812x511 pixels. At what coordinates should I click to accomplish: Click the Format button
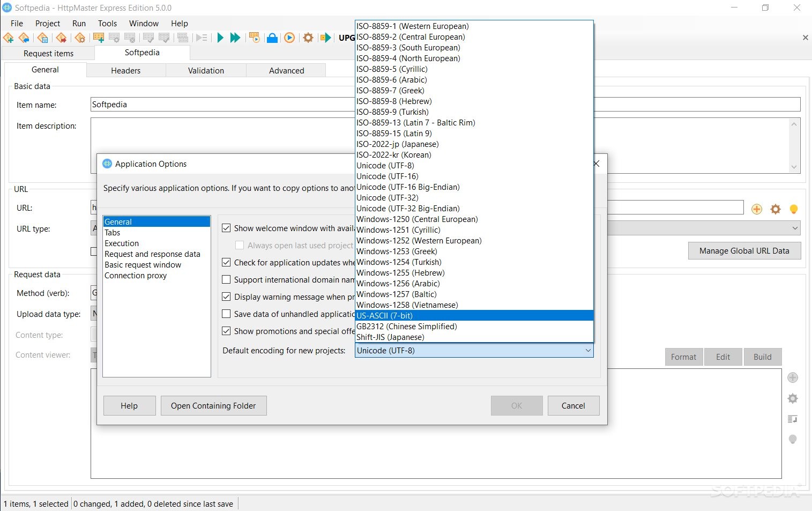click(x=683, y=357)
